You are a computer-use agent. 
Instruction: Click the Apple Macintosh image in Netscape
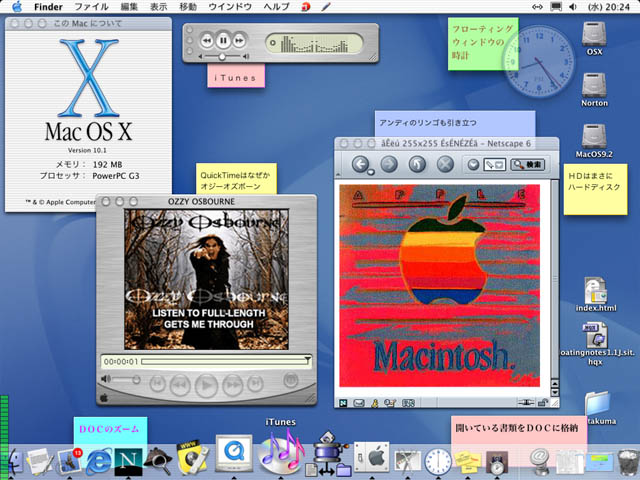click(x=440, y=285)
